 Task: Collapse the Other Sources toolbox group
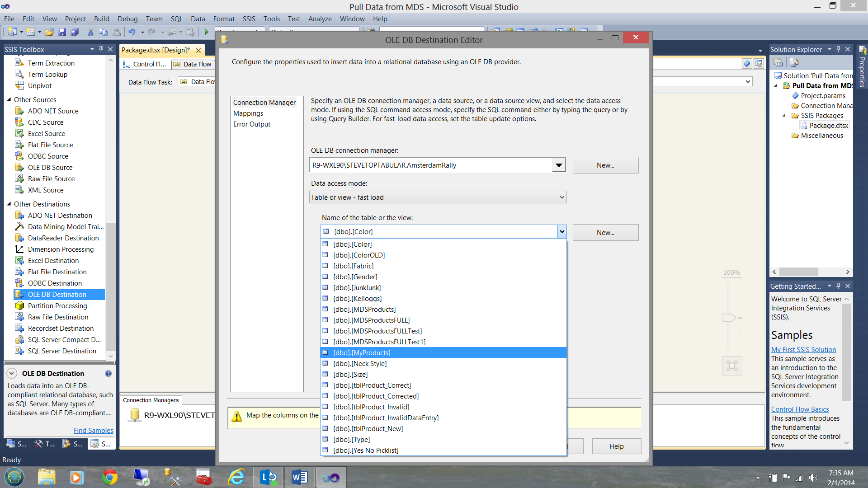click(x=9, y=100)
